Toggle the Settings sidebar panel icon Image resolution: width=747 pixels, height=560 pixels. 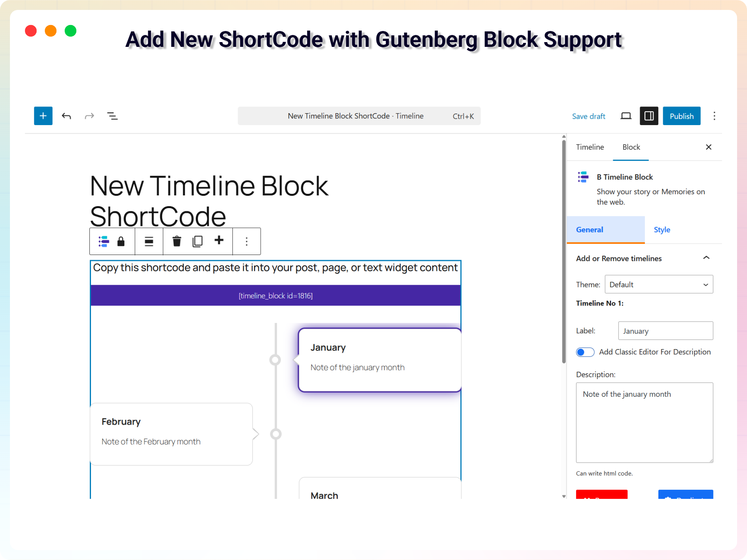(x=649, y=116)
